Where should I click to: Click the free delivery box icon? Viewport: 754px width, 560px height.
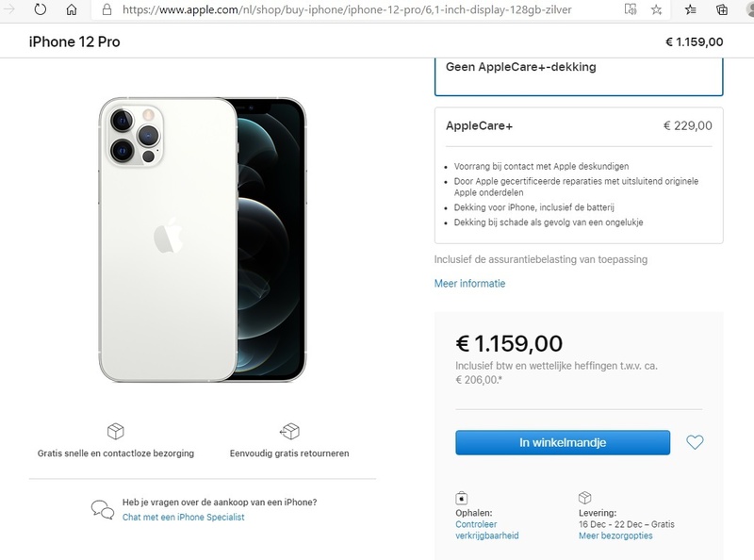click(x=116, y=431)
